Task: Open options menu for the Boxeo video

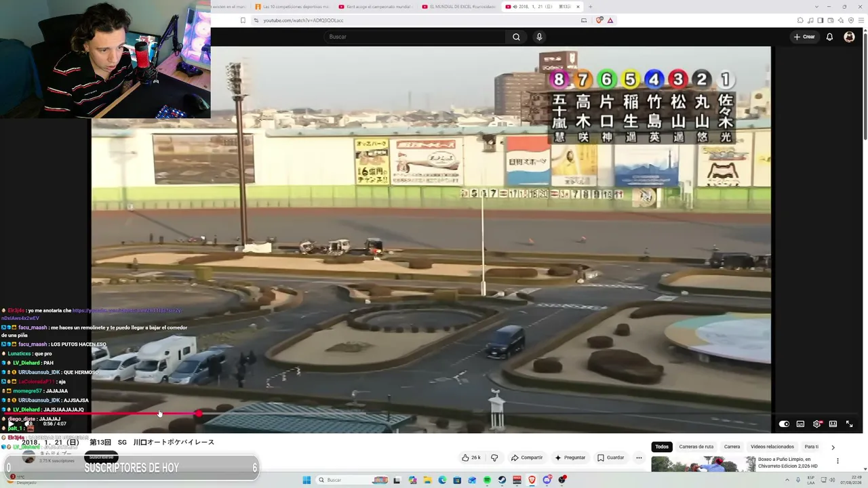Action: (837, 461)
